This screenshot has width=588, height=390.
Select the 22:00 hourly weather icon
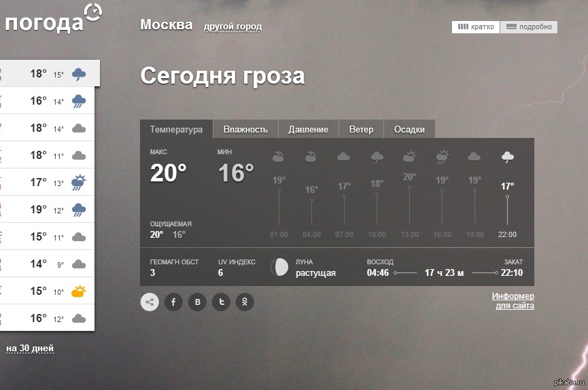coord(507,158)
